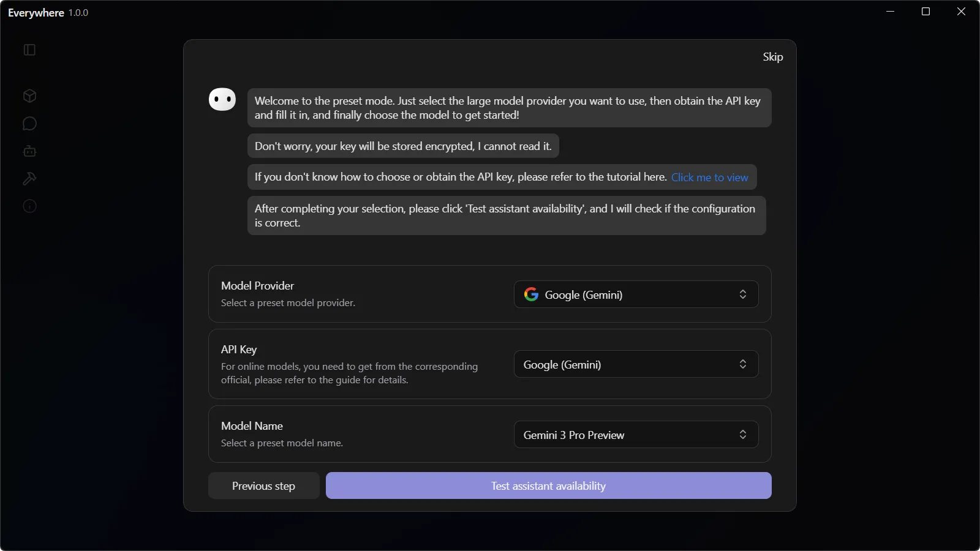
Task: Maximize the Everywhere window
Action: [925, 12]
